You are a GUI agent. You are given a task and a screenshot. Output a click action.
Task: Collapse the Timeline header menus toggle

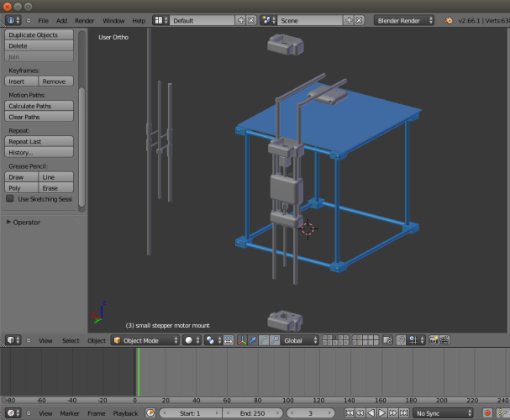pos(29,413)
